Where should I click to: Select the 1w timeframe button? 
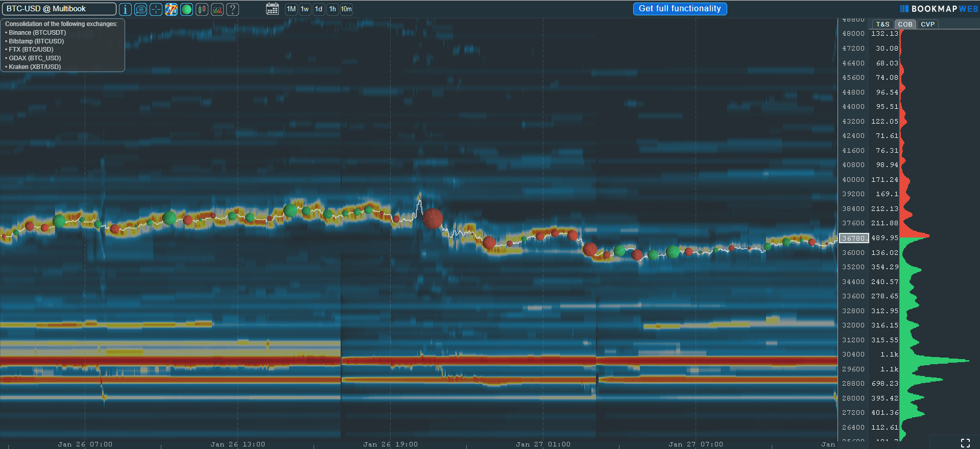[x=305, y=9]
